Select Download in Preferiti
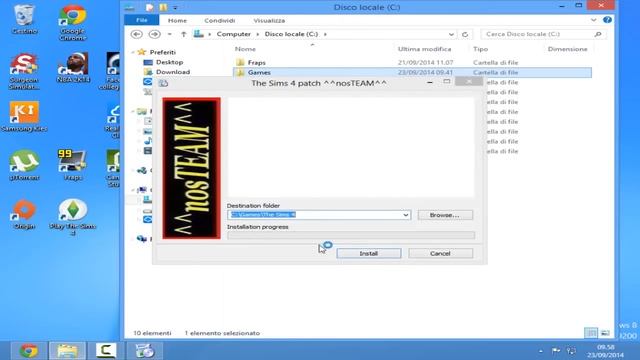640x360 pixels. click(x=173, y=72)
